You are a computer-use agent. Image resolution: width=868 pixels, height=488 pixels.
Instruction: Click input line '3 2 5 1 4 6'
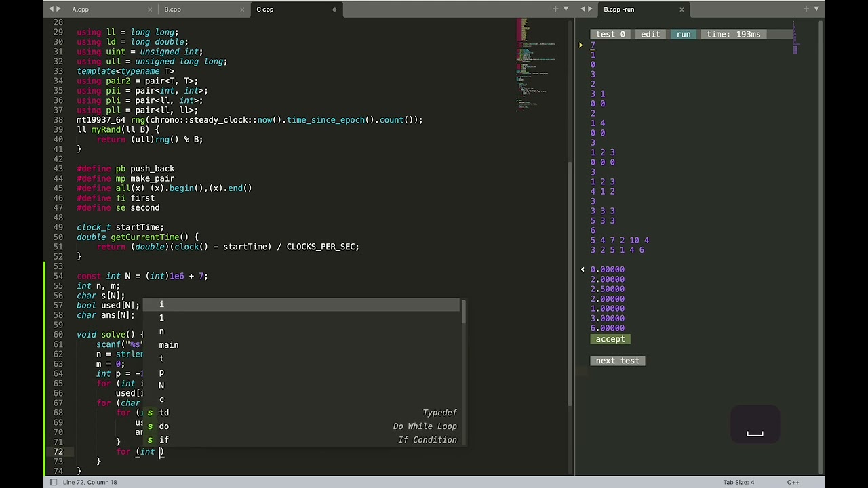tap(617, 250)
